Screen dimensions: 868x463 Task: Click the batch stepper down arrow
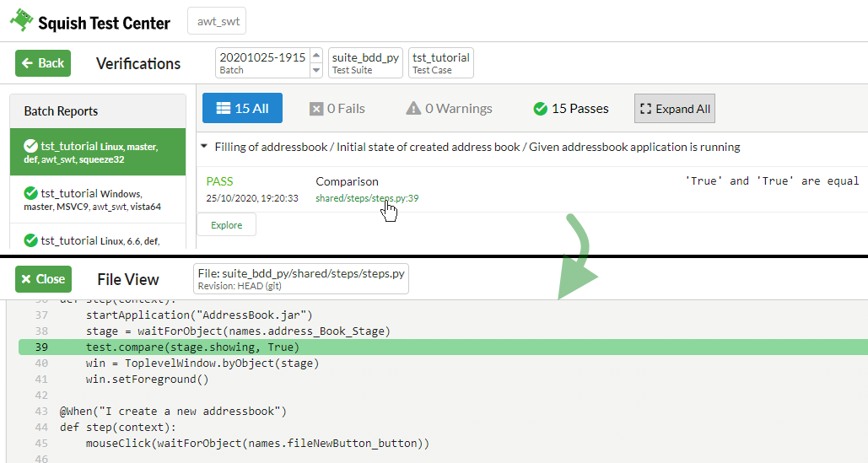coord(316,70)
